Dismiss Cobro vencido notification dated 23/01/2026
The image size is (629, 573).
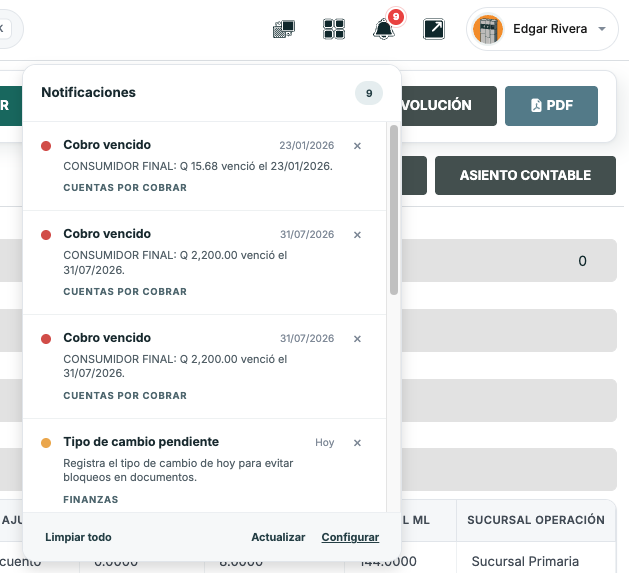click(x=357, y=146)
